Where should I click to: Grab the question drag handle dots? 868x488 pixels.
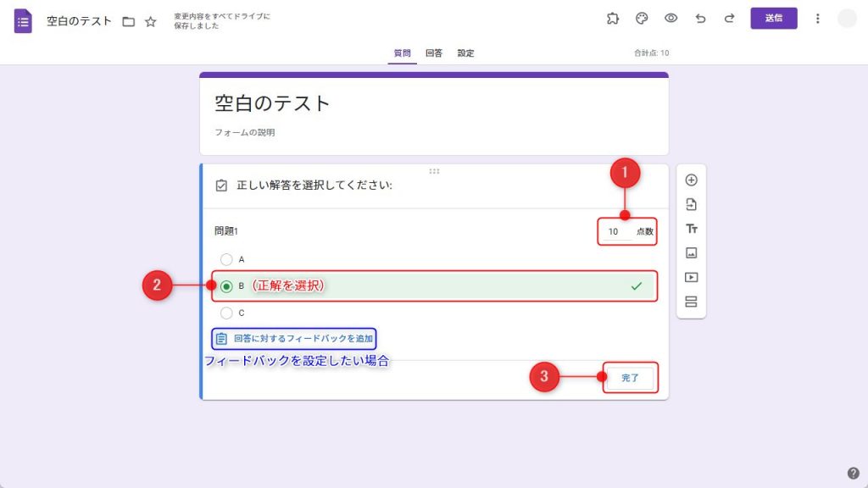pos(434,171)
